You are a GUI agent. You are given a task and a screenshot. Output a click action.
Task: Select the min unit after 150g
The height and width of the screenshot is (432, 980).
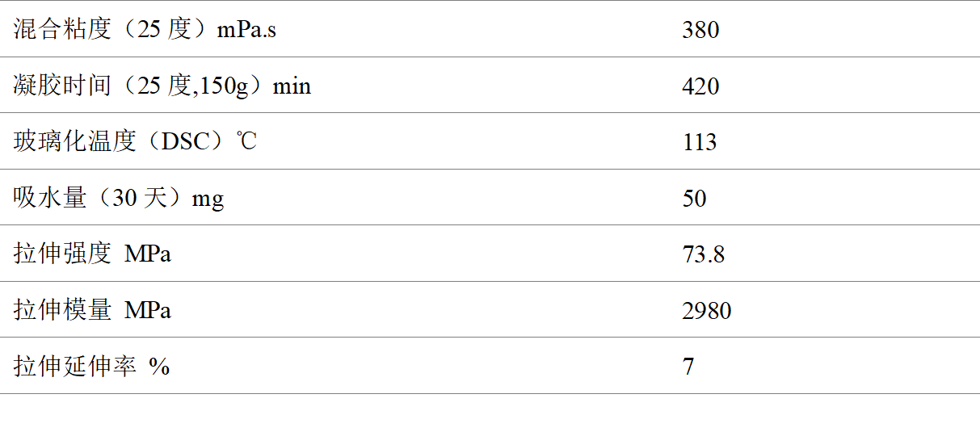pos(292,86)
